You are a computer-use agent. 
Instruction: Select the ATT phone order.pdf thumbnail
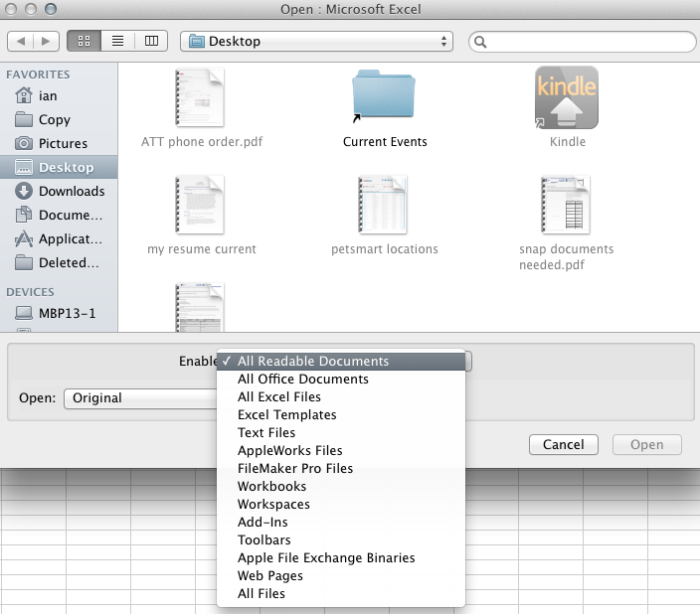(200, 97)
